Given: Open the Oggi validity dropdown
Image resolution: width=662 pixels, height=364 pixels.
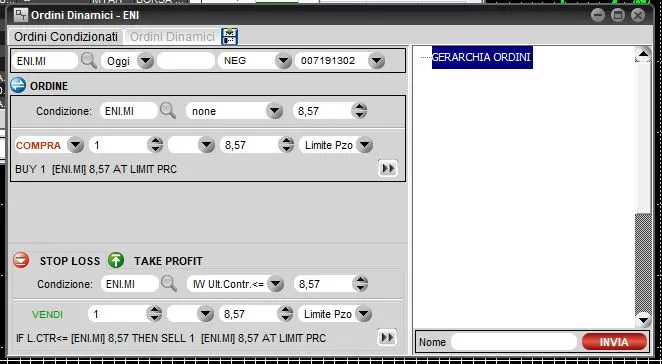Looking at the screenshot, I should pyautogui.click(x=146, y=61).
